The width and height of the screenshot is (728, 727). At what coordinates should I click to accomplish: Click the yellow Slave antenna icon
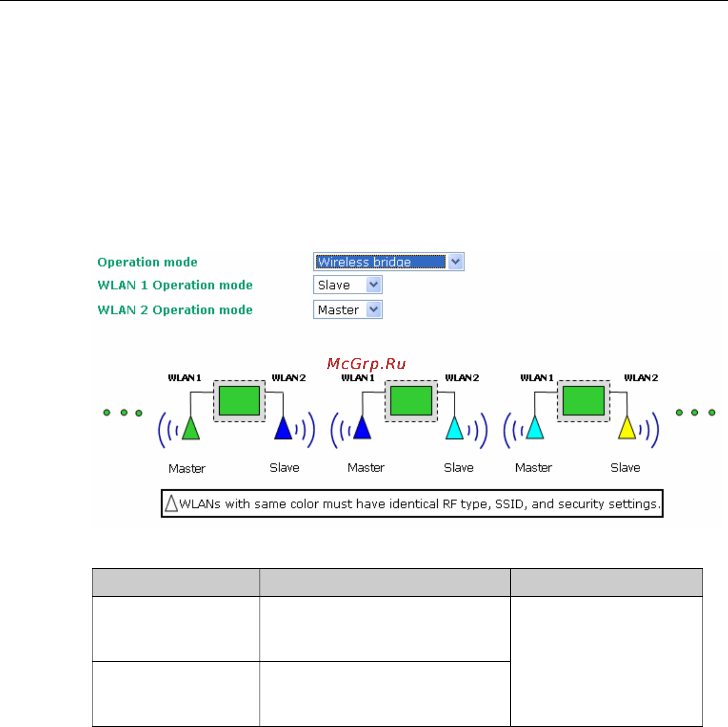(x=627, y=427)
